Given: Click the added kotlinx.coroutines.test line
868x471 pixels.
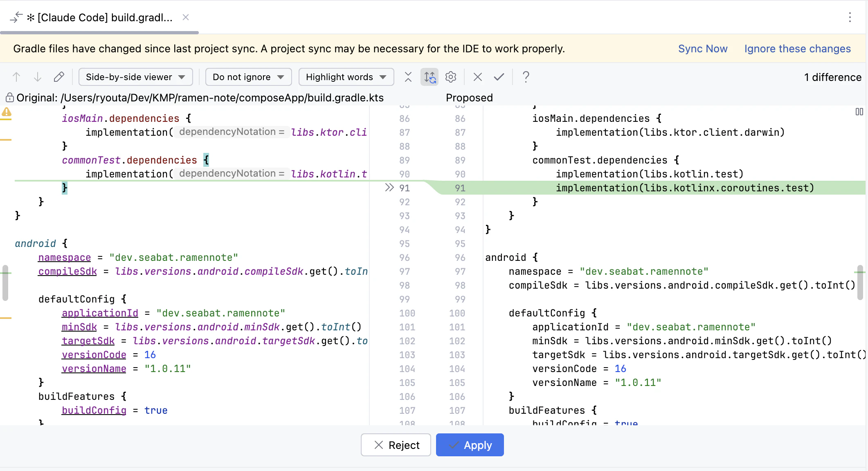Looking at the screenshot, I should 685,188.
